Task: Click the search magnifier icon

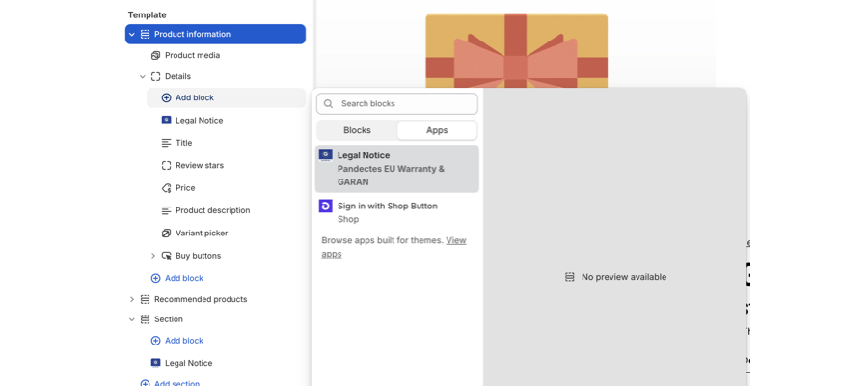Action: point(328,103)
